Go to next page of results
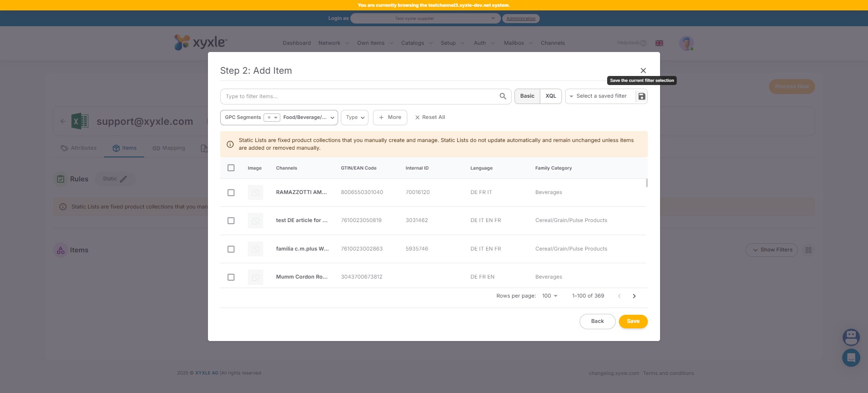Viewport: 868px width, 393px height. pyautogui.click(x=634, y=296)
